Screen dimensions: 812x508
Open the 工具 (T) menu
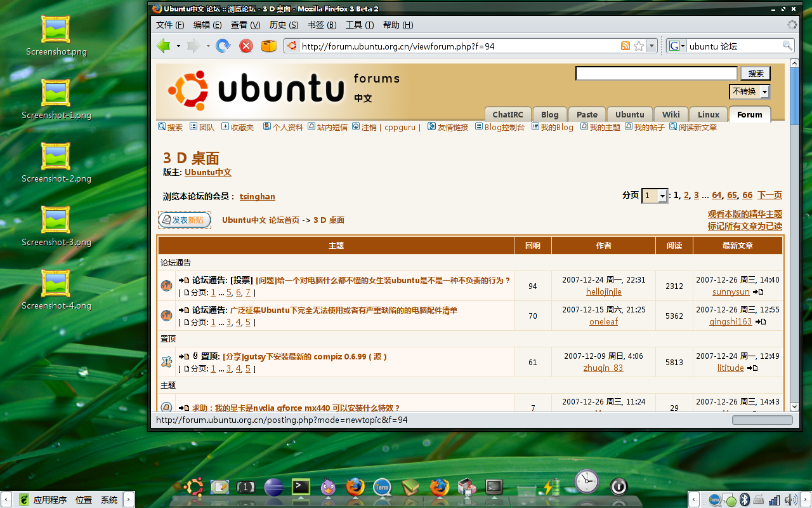(360, 25)
